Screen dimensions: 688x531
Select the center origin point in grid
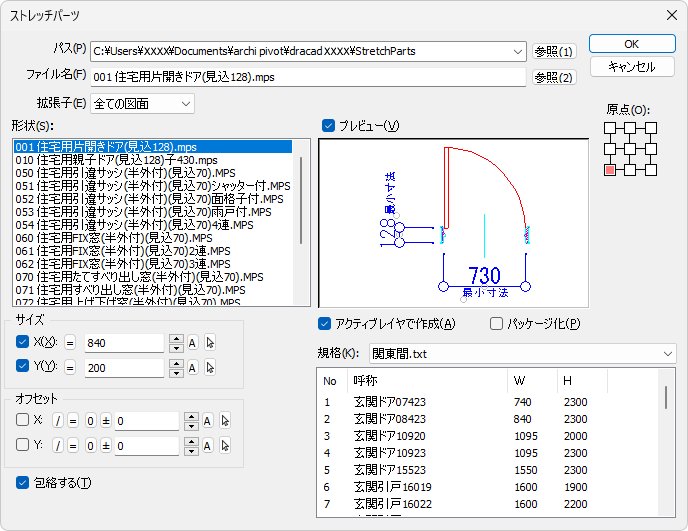tap(628, 150)
